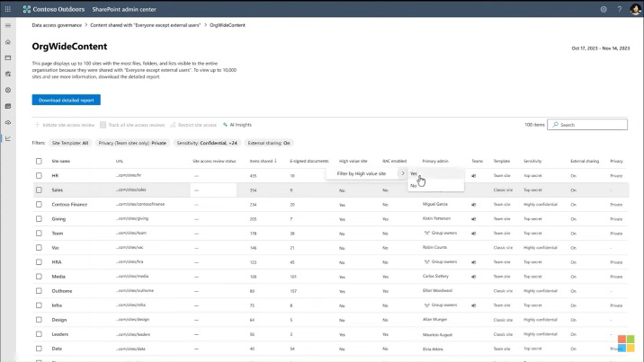Select the HR site checkbox
This screenshot has height=362, width=644.
point(39,175)
